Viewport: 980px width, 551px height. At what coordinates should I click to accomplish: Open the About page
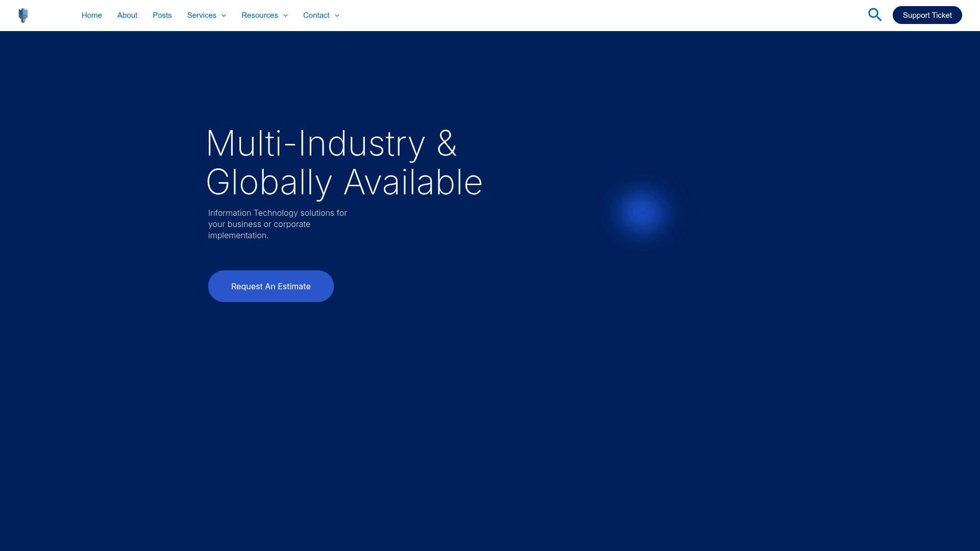point(127,15)
